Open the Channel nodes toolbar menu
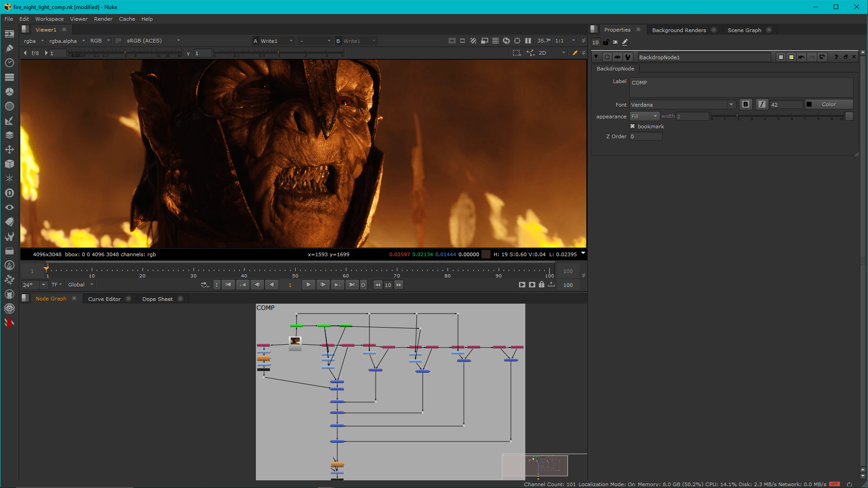The height and width of the screenshot is (488, 868). 9,77
